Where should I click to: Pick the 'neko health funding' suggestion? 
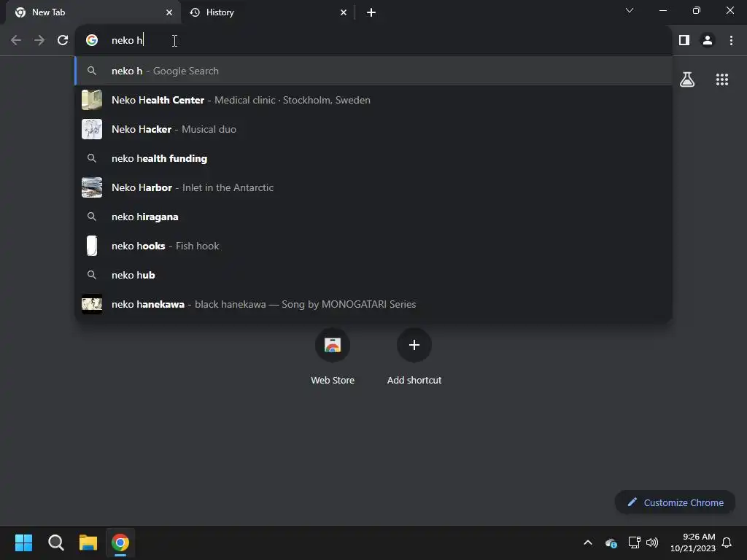373,158
